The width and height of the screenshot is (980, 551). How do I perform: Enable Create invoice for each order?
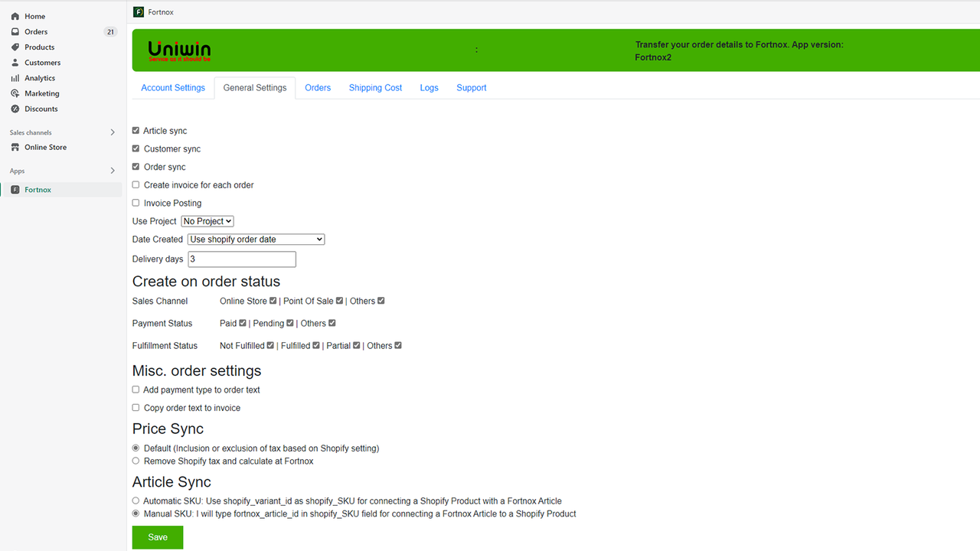pos(136,184)
